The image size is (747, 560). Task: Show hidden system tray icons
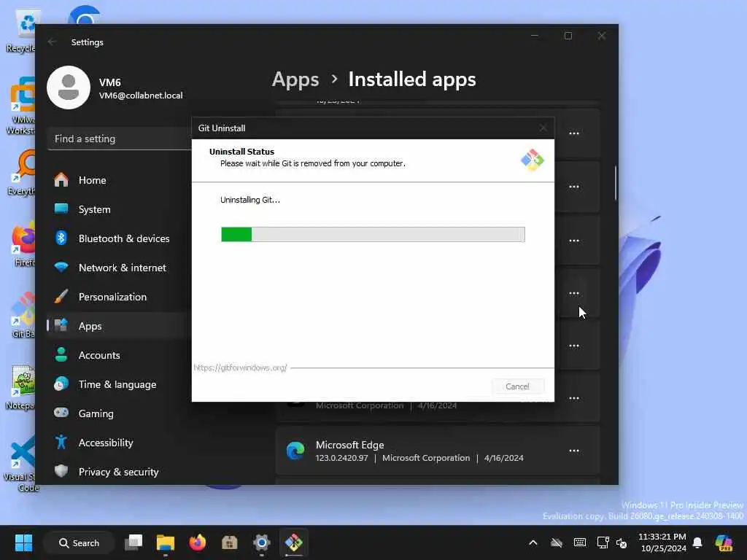pos(533,542)
